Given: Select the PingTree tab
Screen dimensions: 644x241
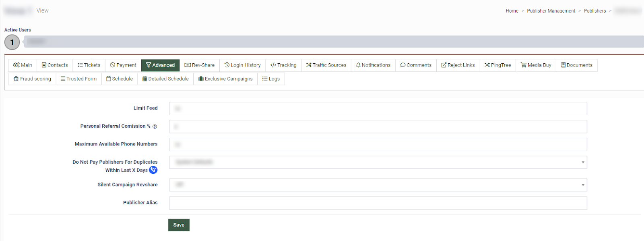Looking at the screenshot, I should tap(497, 65).
